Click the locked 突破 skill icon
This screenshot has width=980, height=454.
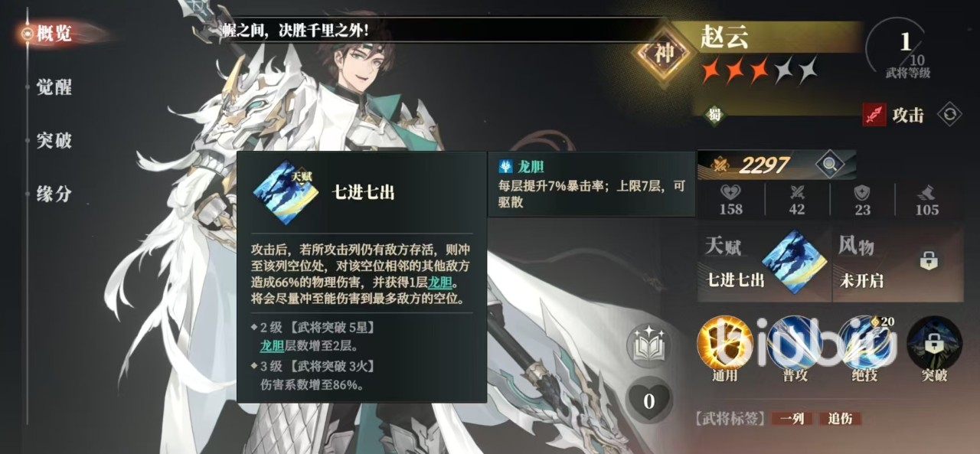934,343
